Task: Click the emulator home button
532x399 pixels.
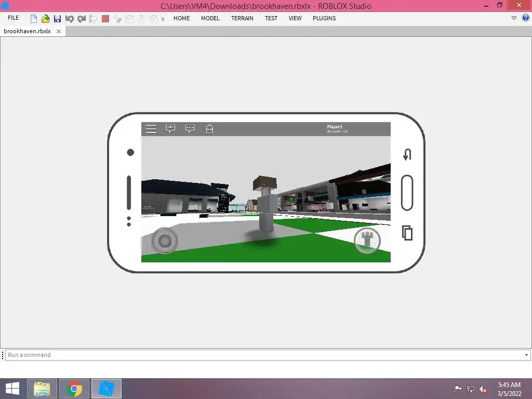Action: pyautogui.click(x=407, y=193)
